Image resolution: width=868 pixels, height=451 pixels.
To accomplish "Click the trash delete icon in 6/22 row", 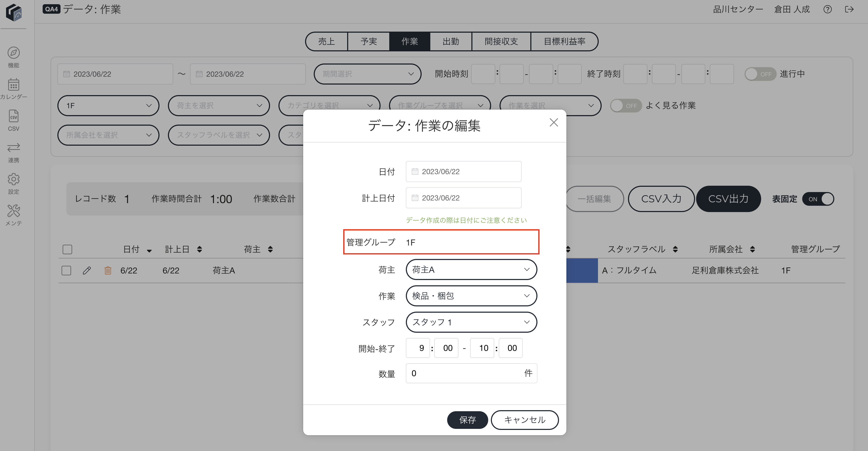I will click(108, 271).
